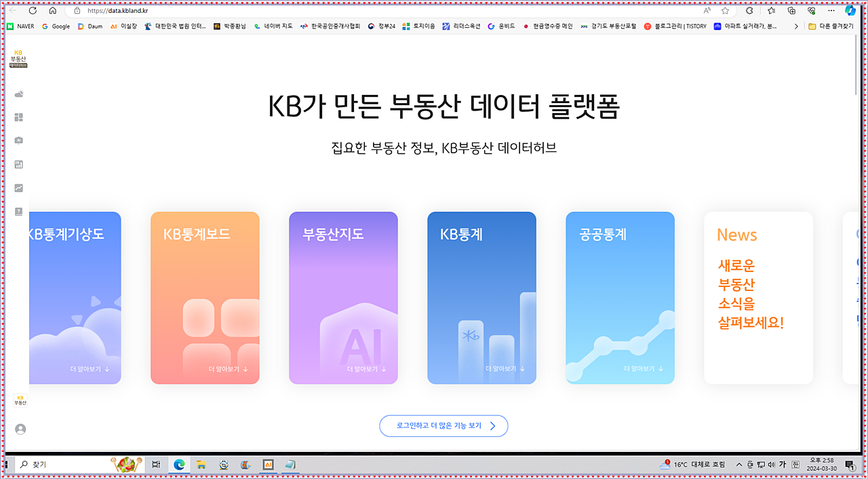Screen dimensions: 868x479
Task: Open the 현금영수증 메인 bookmark
Action: tap(548, 26)
